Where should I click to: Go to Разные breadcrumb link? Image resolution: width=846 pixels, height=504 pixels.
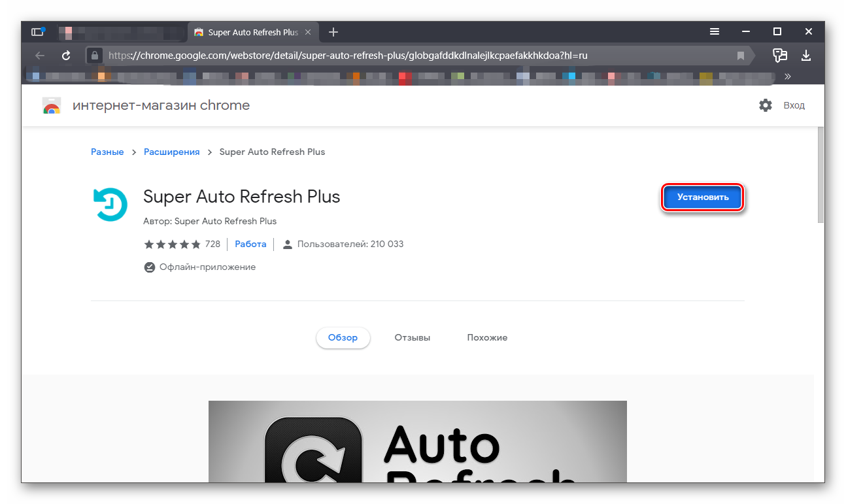coord(107,152)
